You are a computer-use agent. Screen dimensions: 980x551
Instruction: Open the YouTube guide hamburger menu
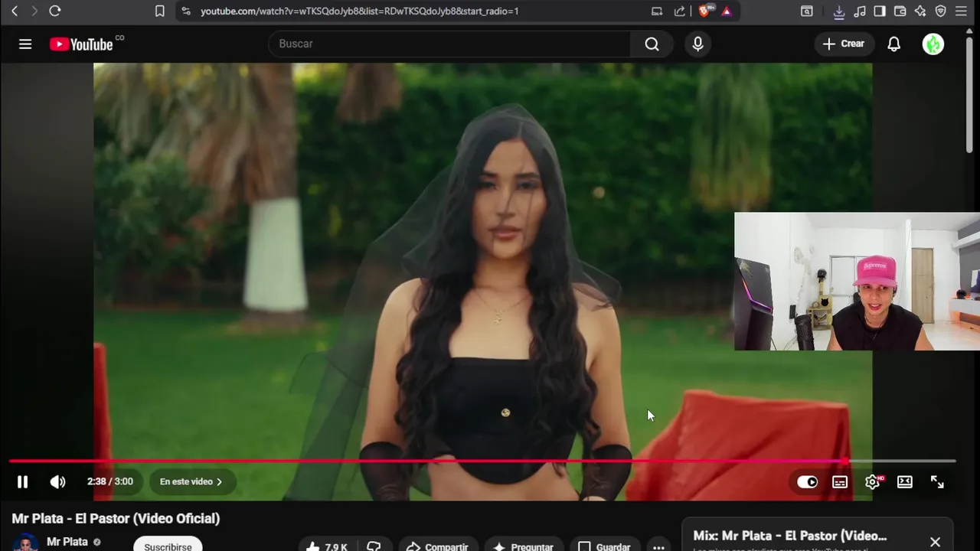pos(25,44)
